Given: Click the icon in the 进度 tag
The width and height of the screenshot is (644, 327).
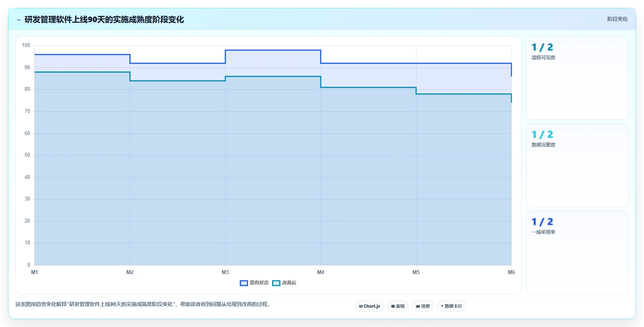Looking at the screenshot, I should [418, 306].
